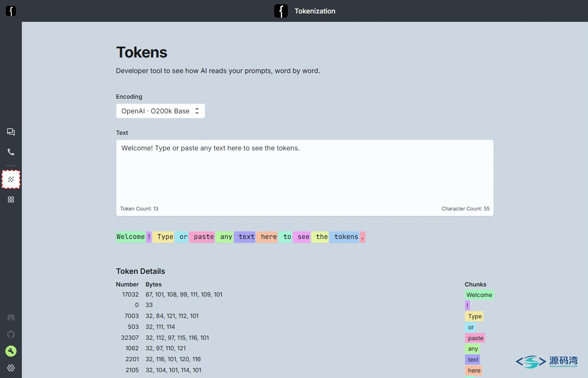
Task: Click the green Welcome chip in the token strip
Action: click(131, 237)
